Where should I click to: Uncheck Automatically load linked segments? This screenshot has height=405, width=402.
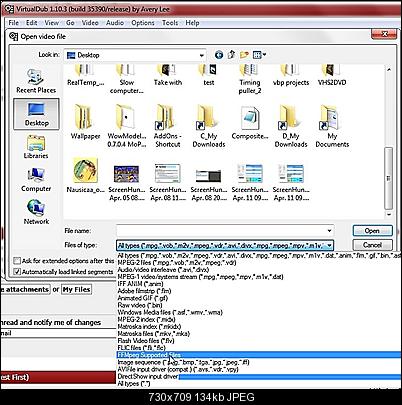(17, 272)
